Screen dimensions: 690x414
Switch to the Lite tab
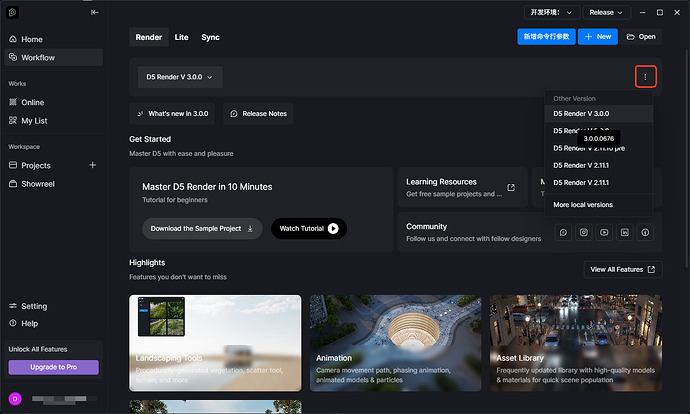click(181, 37)
